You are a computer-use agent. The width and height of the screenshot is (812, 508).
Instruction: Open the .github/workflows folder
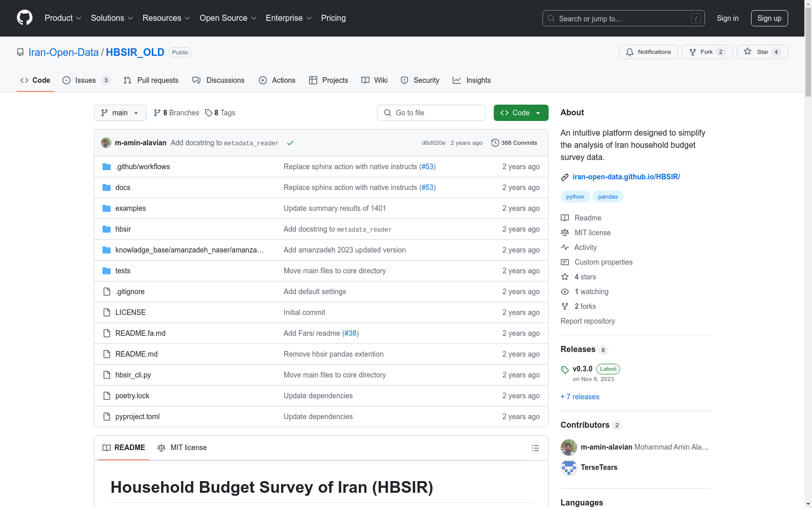(x=143, y=167)
